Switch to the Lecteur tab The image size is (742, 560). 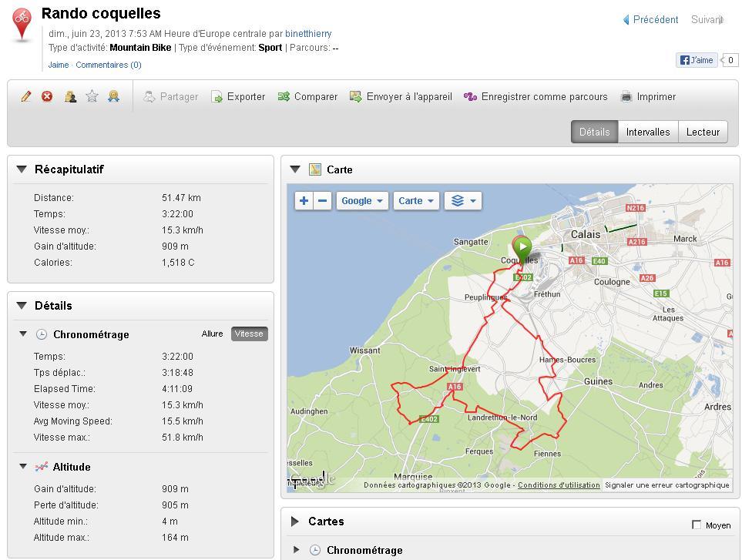point(703,132)
